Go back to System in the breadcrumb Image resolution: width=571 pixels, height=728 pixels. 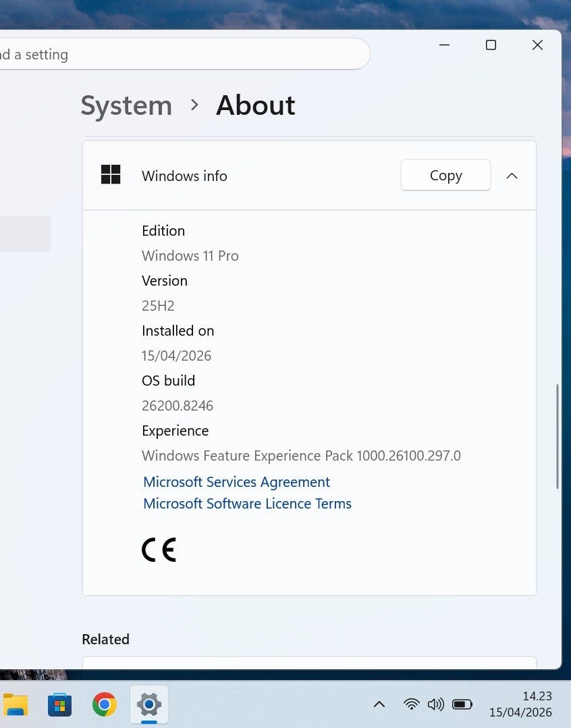(x=126, y=105)
